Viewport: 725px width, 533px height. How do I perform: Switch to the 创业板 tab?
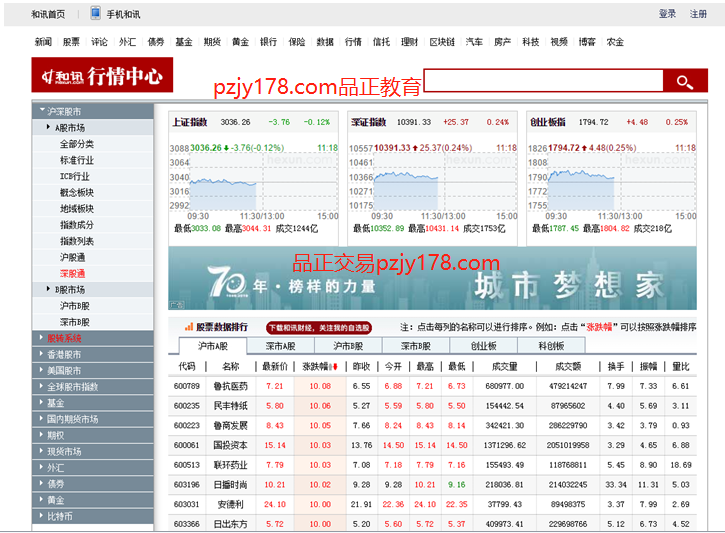click(x=484, y=346)
